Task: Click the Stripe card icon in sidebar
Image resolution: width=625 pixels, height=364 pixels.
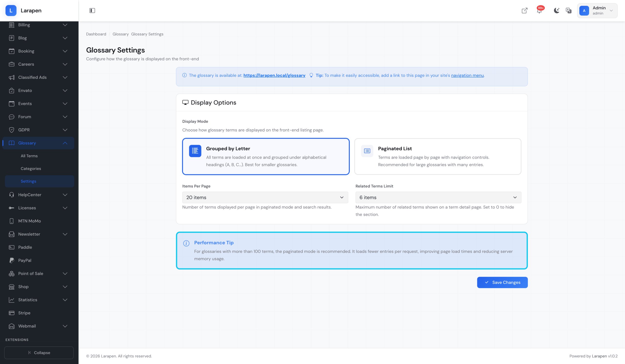Action: point(11,313)
